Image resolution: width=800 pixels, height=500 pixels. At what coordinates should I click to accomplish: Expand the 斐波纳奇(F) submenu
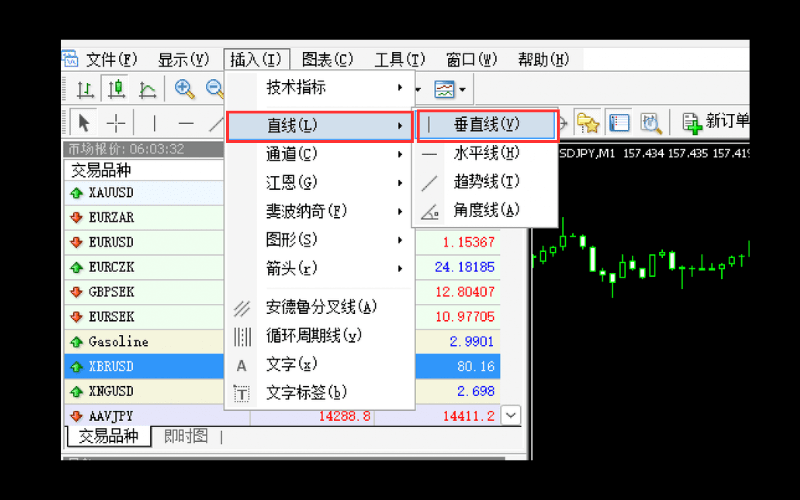319,211
